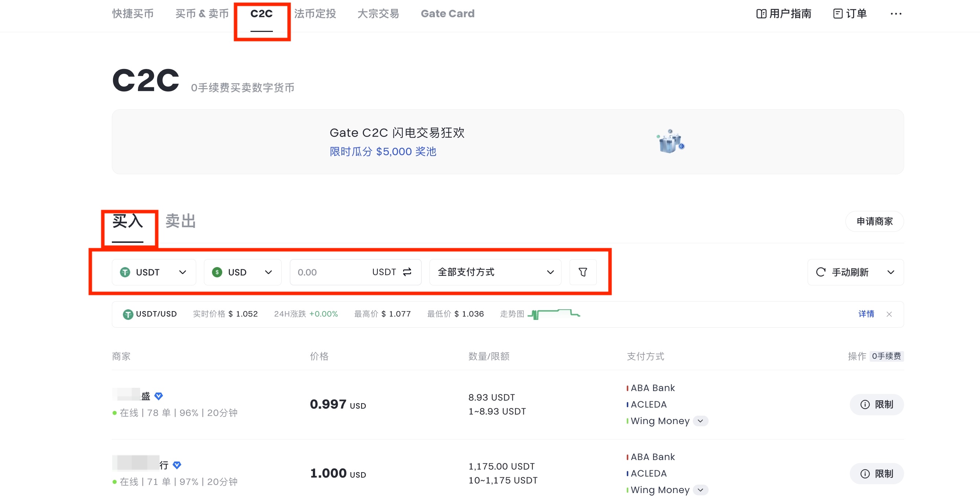Open the USD fiat currency dropdown
This screenshot has height=496, width=980.
(x=242, y=272)
